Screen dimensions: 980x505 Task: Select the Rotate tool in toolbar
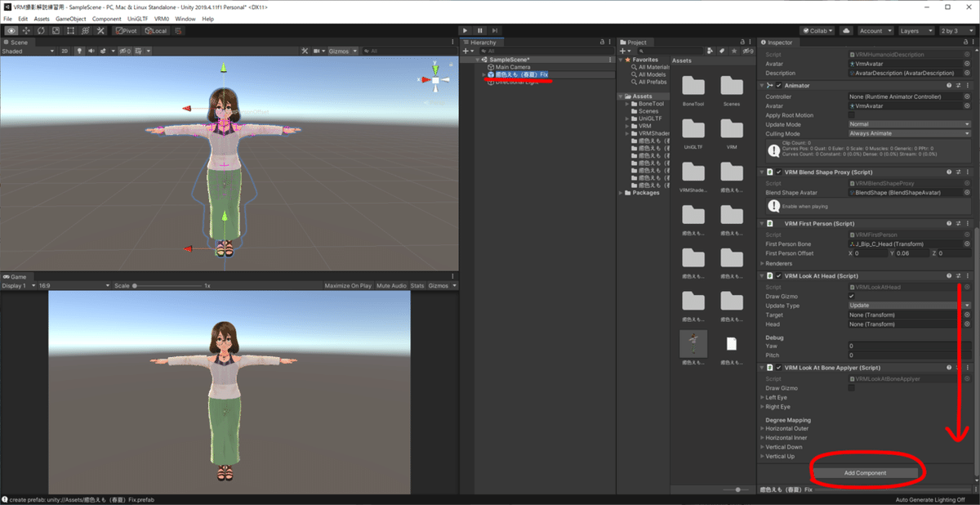41,30
